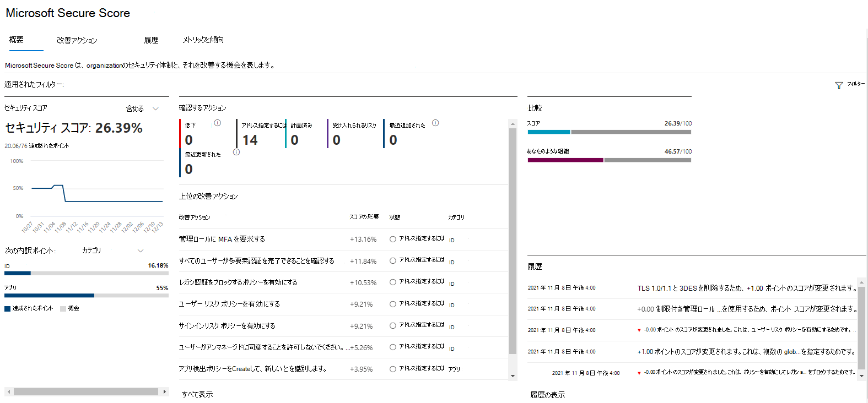Screen dimensions: 868x403
Task: Click 機会 legend swatch
Action: pyautogui.click(x=63, y=309)
